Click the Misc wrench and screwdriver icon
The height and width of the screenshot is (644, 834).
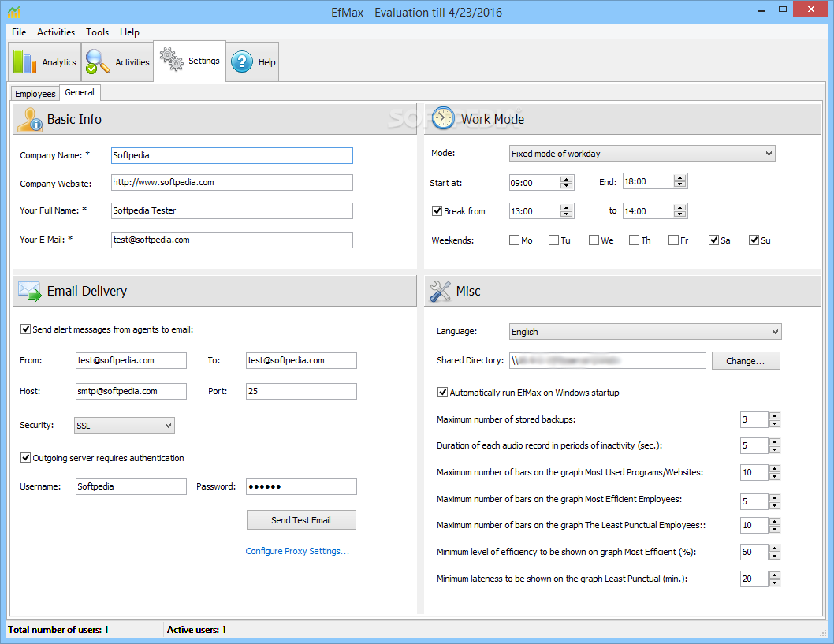coord(441,291)
